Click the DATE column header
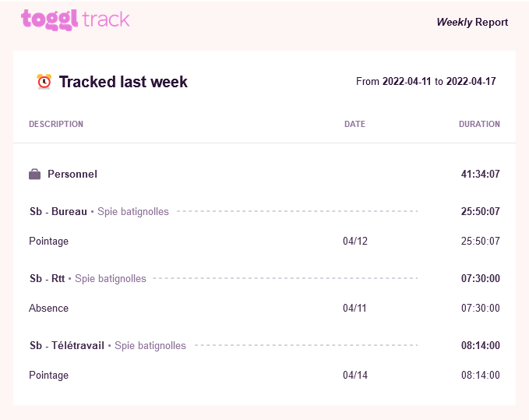The width and height of the screenshot is (529, 420). pyautogui.click(x=354, y=124)
